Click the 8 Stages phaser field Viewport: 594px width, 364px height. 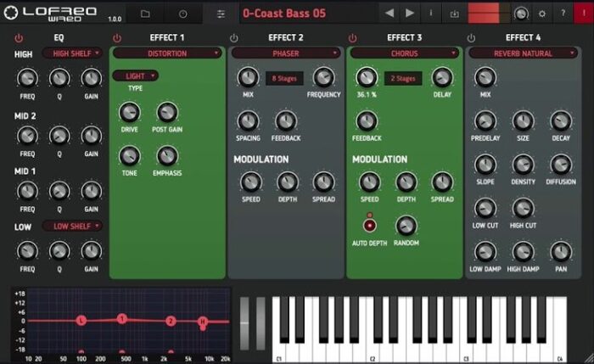tap(284, 78)
